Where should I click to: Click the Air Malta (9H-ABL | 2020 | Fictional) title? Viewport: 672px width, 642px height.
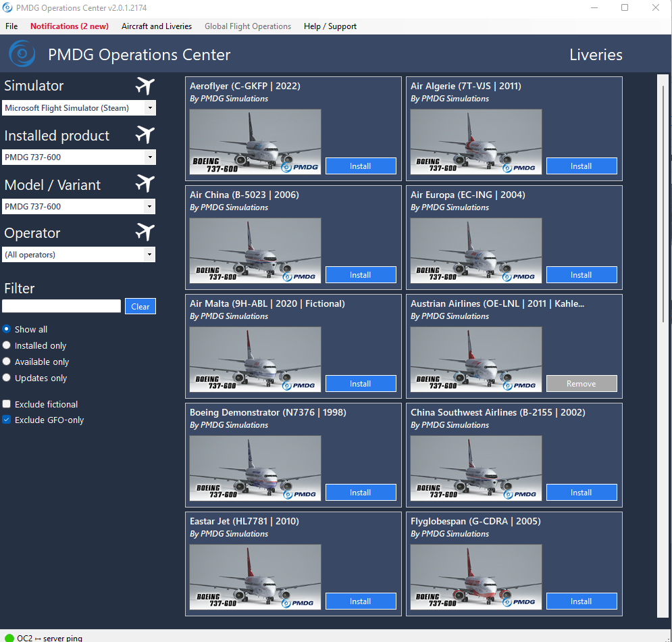point(267,303)
